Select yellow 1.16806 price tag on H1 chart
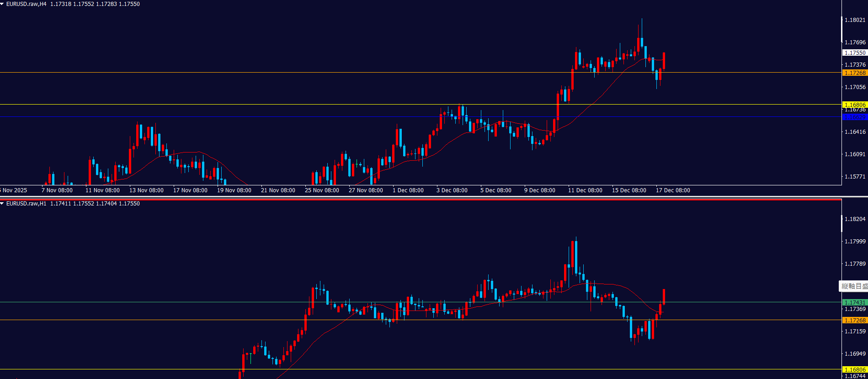This screenshot has height=379, width=868. pos(854,369)
